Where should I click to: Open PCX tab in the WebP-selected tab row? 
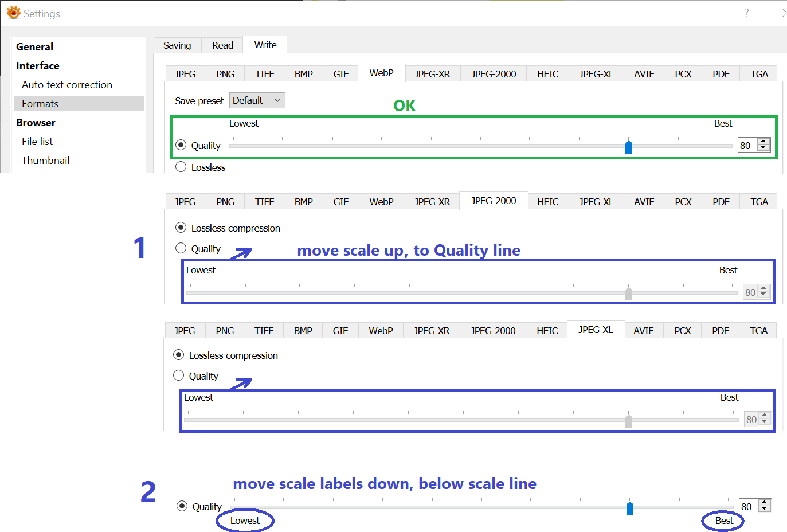tap(683, 74)
